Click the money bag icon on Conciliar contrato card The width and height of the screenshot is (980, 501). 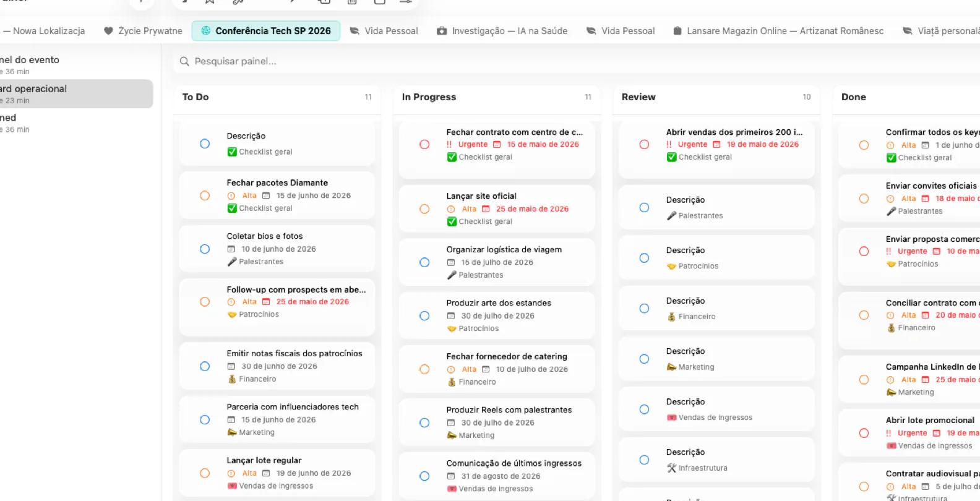(x=891, y=328)
